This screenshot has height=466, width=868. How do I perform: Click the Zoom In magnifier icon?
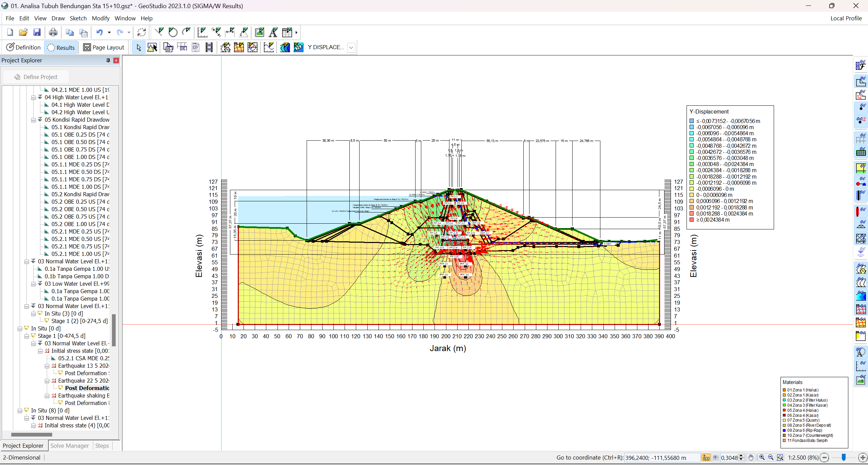(762, 458)
